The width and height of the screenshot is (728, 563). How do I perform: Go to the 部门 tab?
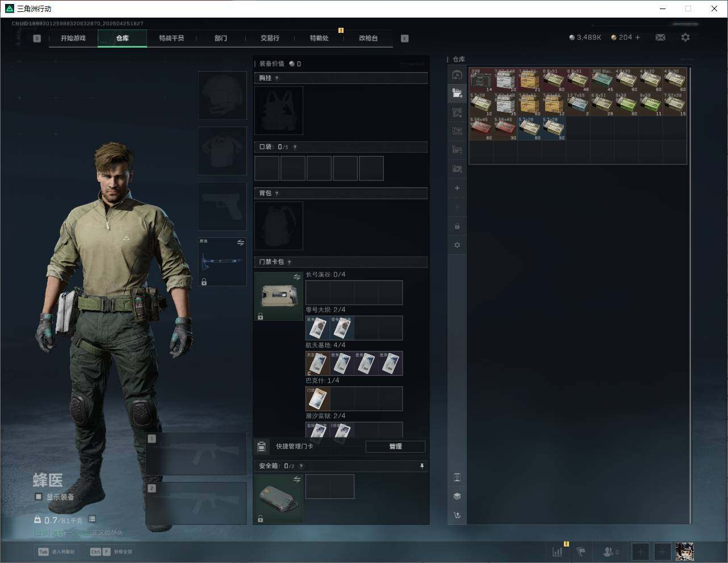[x=221, y=39]
